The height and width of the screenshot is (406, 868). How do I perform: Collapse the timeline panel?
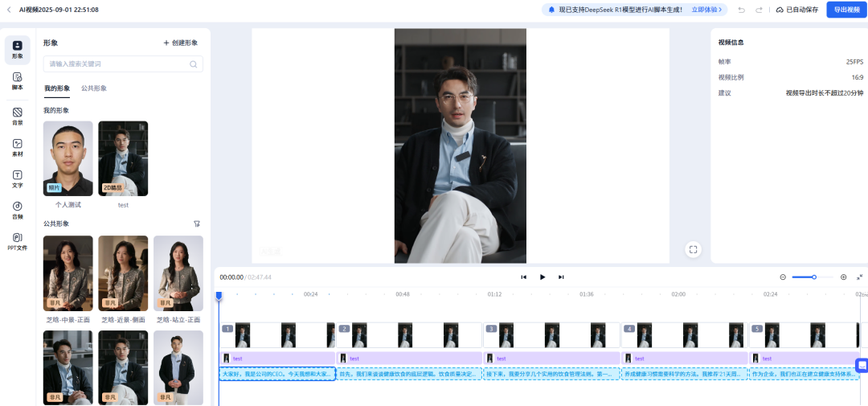[x=860, y=277]
